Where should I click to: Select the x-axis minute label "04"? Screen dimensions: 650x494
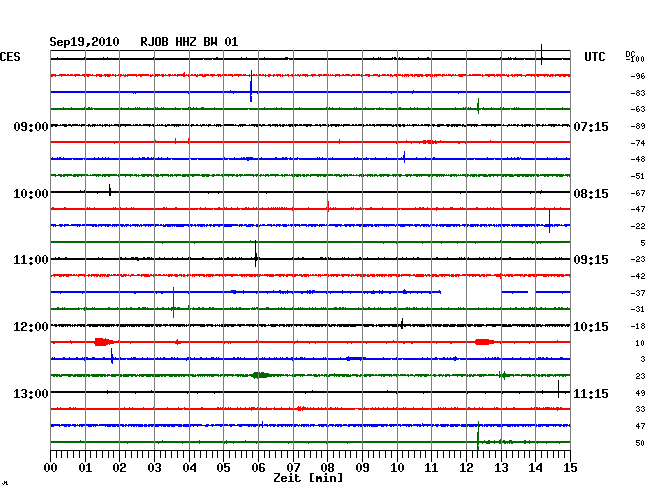coord(189,468)
